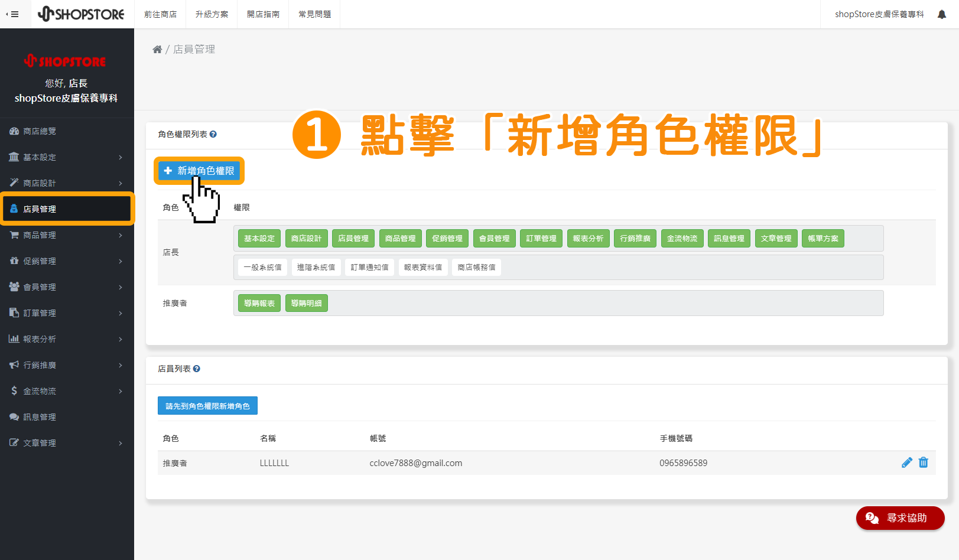
Task: Click 新增角色權限 button
Action: 199,171
